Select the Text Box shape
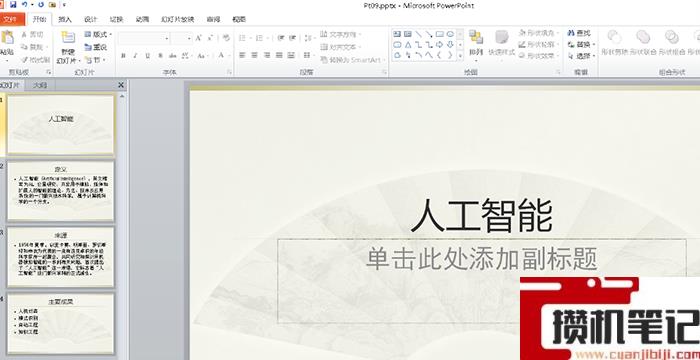700x360 pixels. [397, 34]
